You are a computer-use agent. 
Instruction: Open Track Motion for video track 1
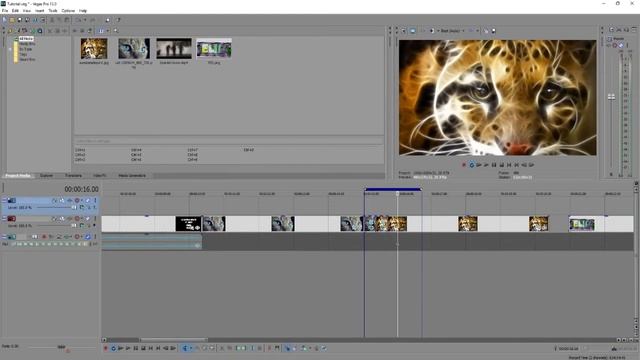(62, 200)
